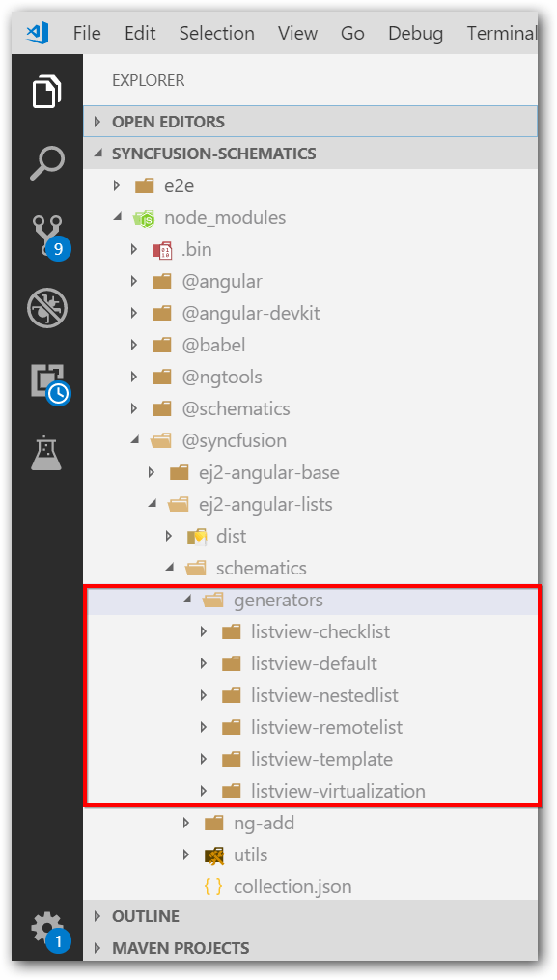Image resolution: width=557 pixels, height=980 pixels.
Task: Open the Selection menu
Action: (216, 32)
